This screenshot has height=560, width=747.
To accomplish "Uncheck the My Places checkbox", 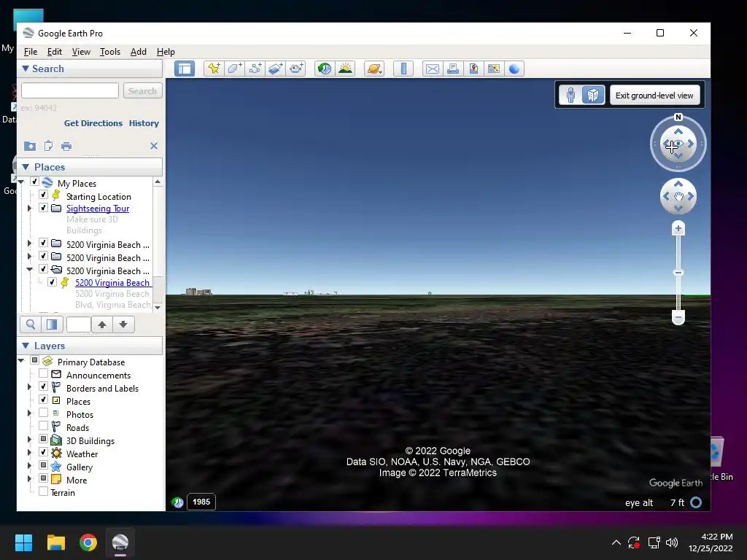I will [34, 182].
